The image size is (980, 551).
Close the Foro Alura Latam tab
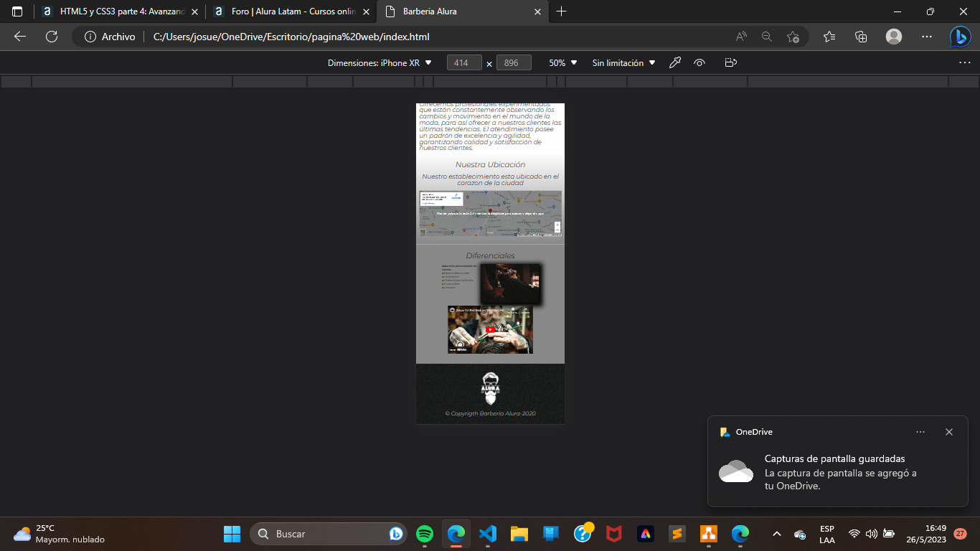tap(365, 11)
